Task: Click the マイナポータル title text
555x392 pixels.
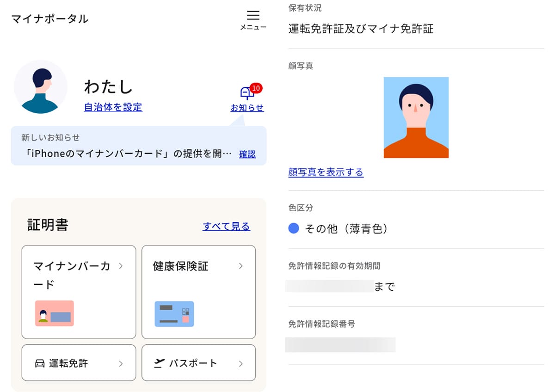Action: click(x=49, y=19)
